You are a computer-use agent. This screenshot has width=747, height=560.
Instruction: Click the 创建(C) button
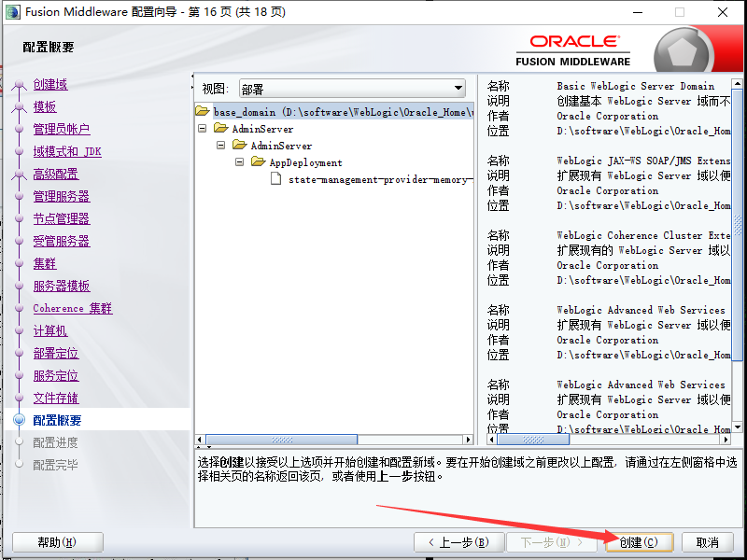click(639, 542)
